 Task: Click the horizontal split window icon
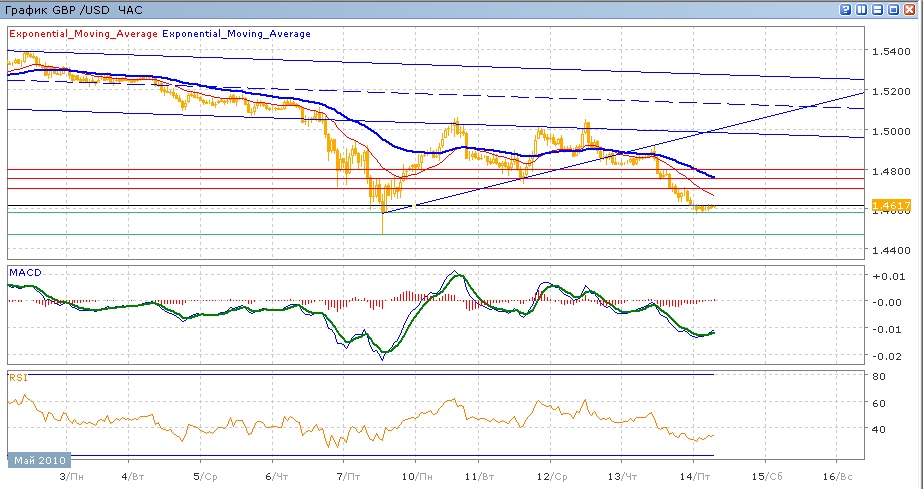click(879, 9)
